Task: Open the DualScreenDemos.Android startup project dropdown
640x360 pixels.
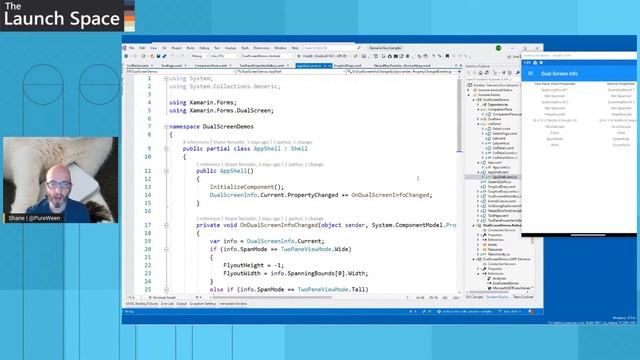Action: [x=267, y=56]
